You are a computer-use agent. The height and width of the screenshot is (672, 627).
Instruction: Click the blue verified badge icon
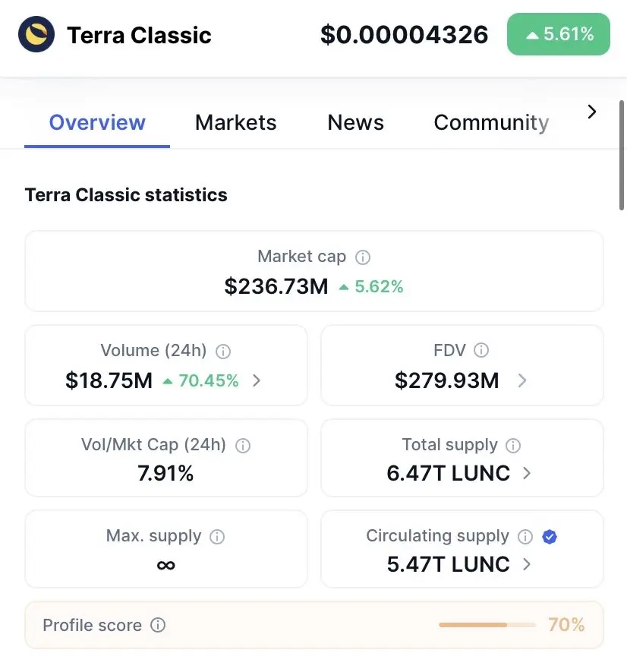pyautogui.click(x=550, y=537)
